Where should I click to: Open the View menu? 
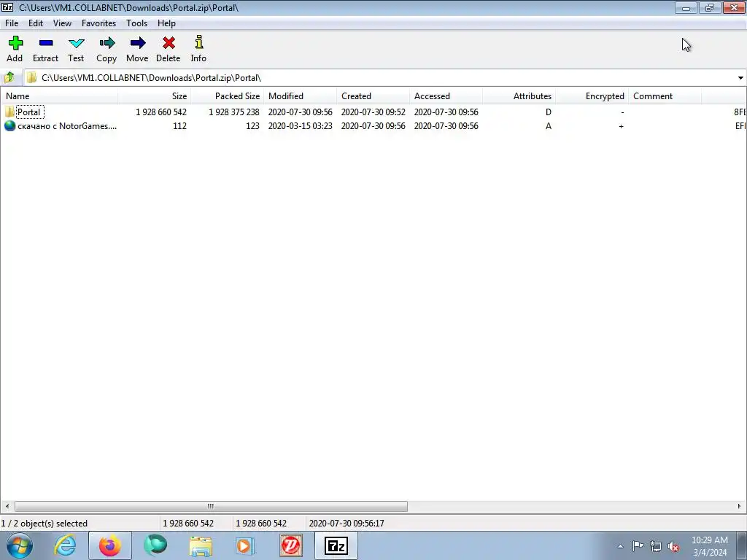(63, 23)
